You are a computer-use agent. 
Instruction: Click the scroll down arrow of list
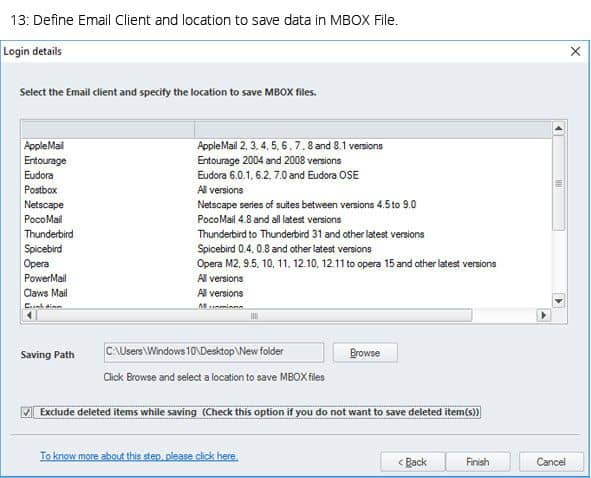click(558, 301)
